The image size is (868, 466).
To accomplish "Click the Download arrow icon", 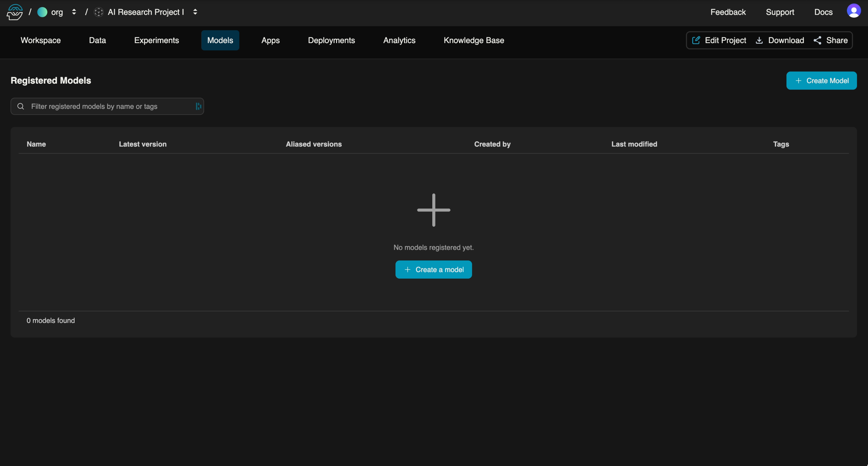I will pyautogui.click(x=759, y=41).
